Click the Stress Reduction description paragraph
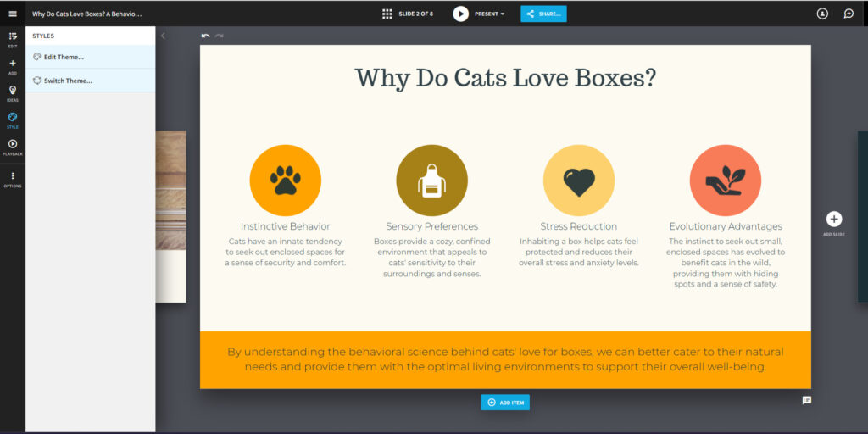The width and height of the screenshot is (868, 434). point(578,252)
